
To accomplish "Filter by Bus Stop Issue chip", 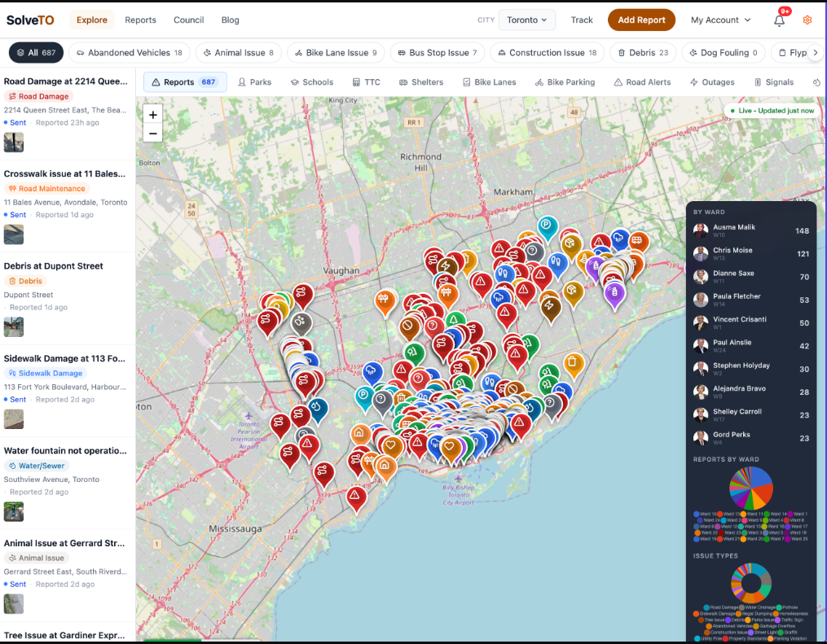I will pos(438,53).
